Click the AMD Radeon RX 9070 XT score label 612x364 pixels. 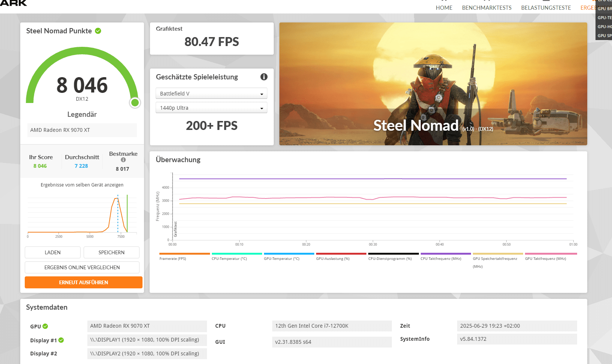tap(82, 130)
